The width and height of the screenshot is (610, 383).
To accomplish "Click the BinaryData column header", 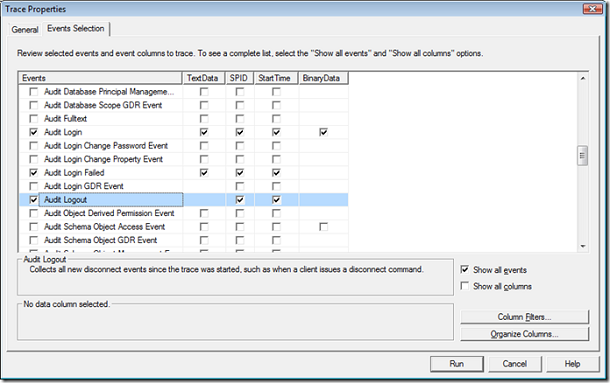I will click(324, 78).
